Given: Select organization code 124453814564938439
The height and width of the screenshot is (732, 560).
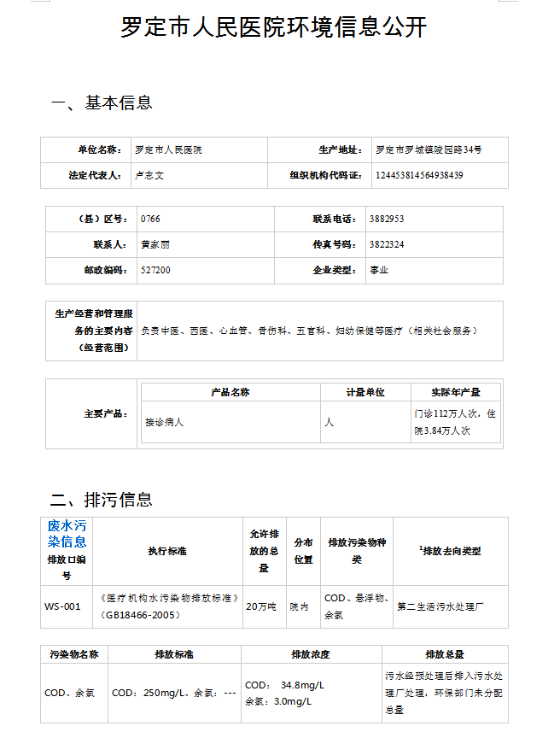Looking at the screenshot, I should tap(419, 176).
